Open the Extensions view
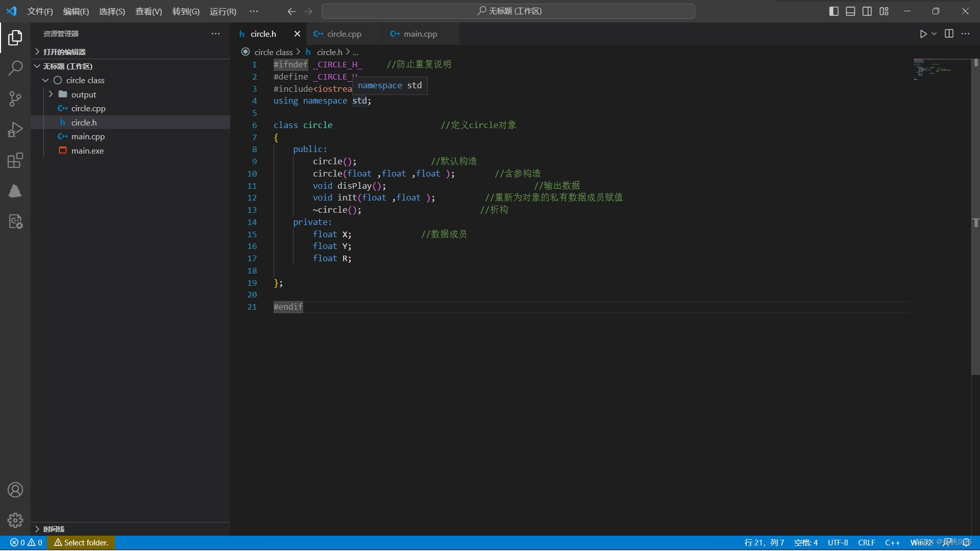This screenshot has width=980, height=551. pyautogui.click(x=15, y=161)
